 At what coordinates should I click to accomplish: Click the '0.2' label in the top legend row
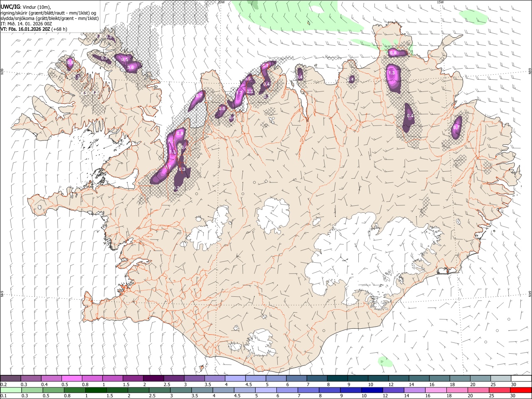[x=3, y=384]
